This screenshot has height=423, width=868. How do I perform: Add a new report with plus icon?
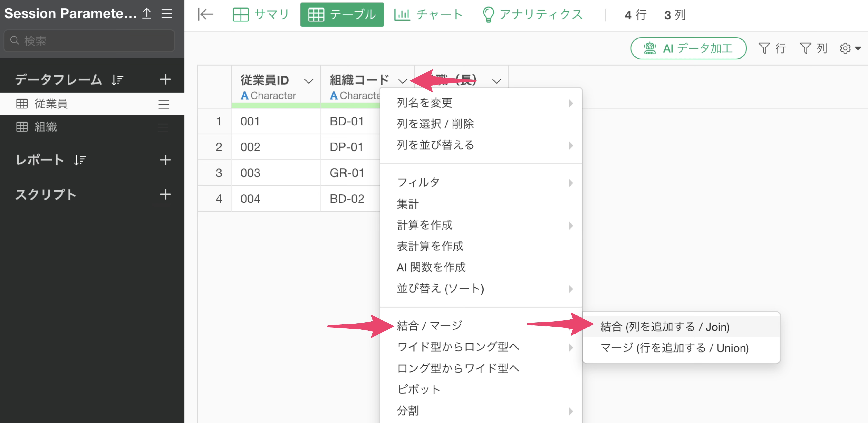click(x=165, y=160)
